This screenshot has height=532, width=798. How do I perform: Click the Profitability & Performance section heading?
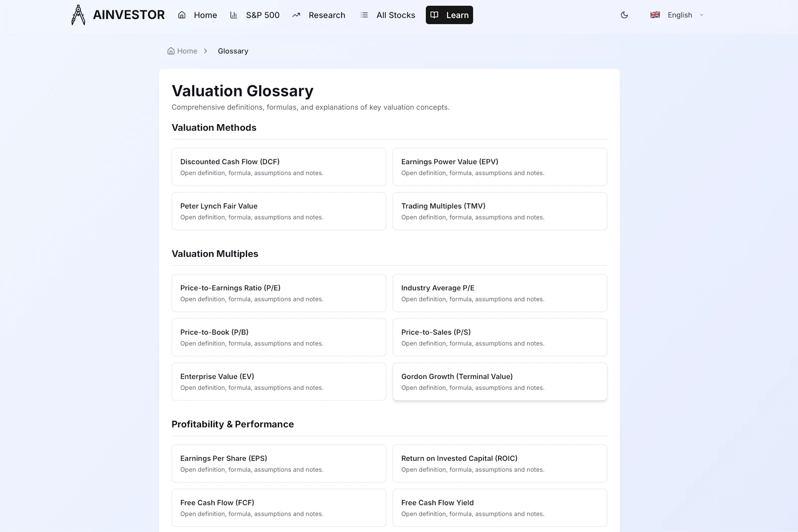point(232,424)
